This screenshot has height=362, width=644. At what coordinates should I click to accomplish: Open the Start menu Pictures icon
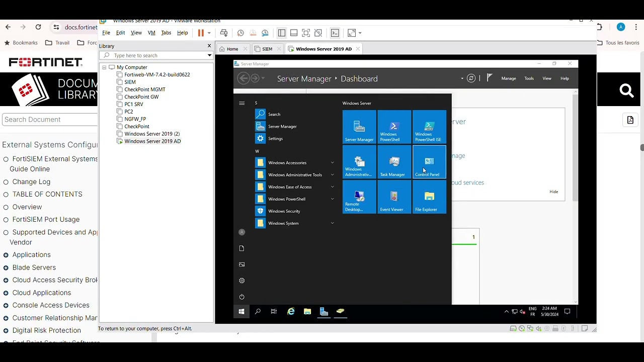point(242,264)
